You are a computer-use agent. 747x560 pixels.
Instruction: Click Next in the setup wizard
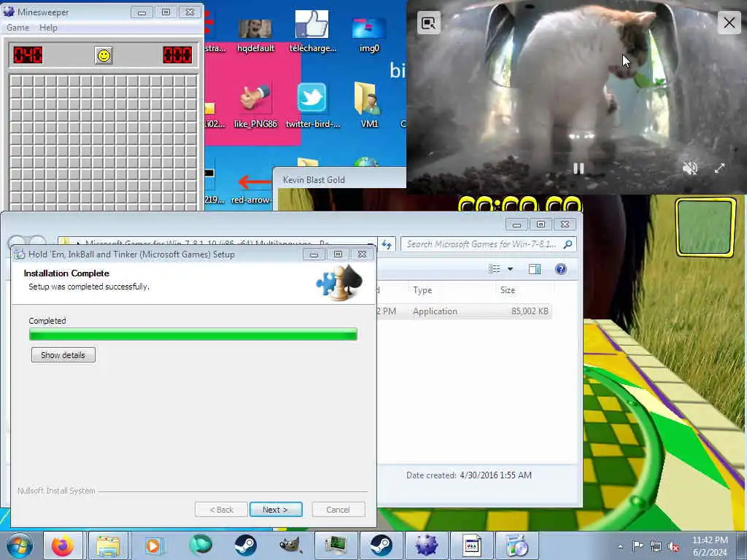pos(276,510)
